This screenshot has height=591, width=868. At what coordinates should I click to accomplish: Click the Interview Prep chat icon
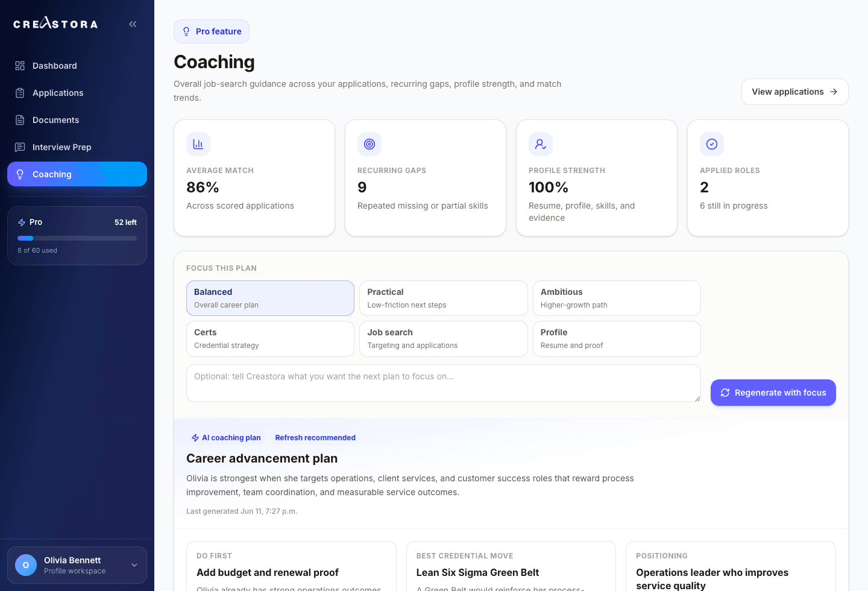coord(20,147)
